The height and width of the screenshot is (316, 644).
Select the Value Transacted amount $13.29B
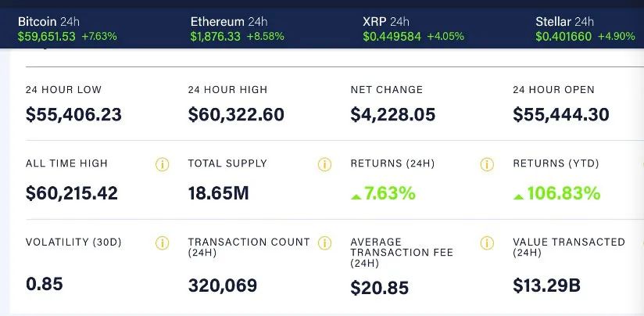(x=546, y=285)
